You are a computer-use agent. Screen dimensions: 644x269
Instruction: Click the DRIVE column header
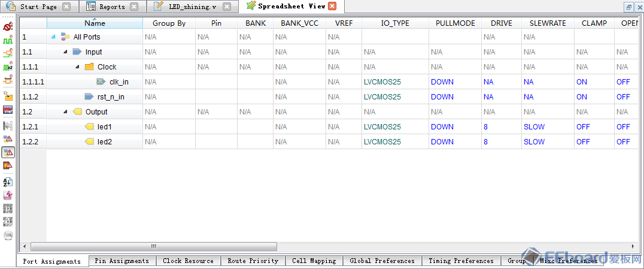point(502,23)
